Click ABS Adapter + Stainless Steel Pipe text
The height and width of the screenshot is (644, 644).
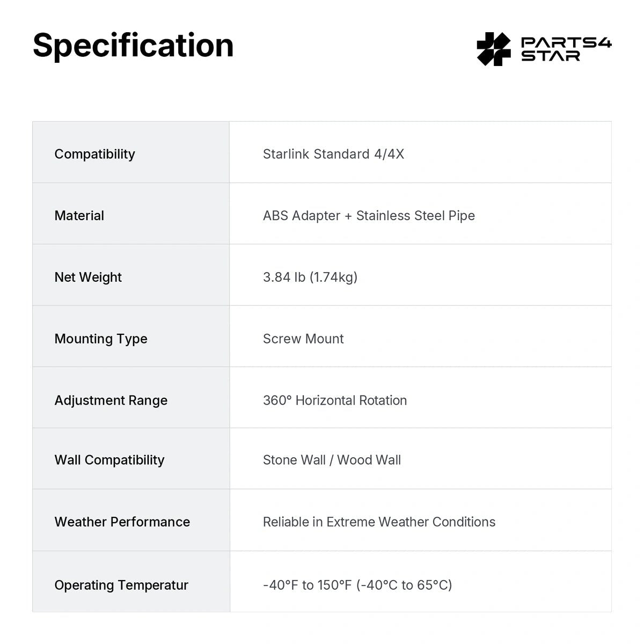(x=369, y=216)
